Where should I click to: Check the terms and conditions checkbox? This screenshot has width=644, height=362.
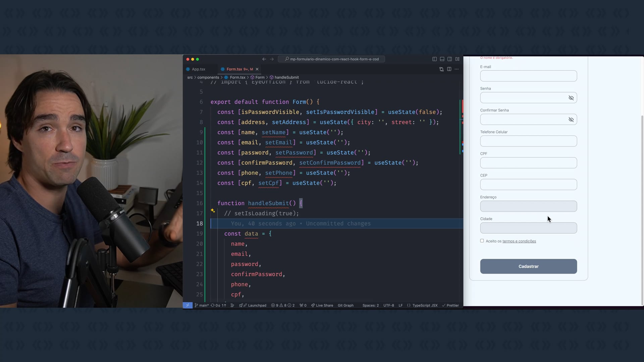click(x=482, y=241)
